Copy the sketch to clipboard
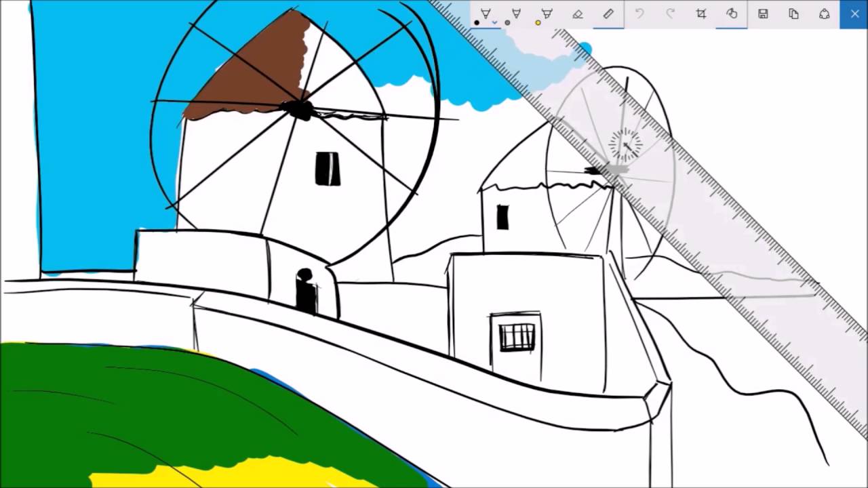 (x=793, y=14)
